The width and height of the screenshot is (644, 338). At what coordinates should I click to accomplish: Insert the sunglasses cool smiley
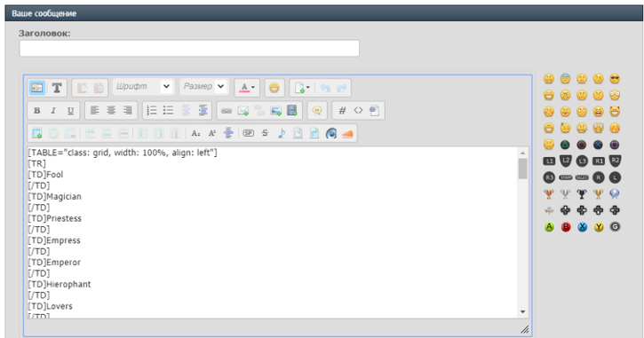(x=615, y=78)
